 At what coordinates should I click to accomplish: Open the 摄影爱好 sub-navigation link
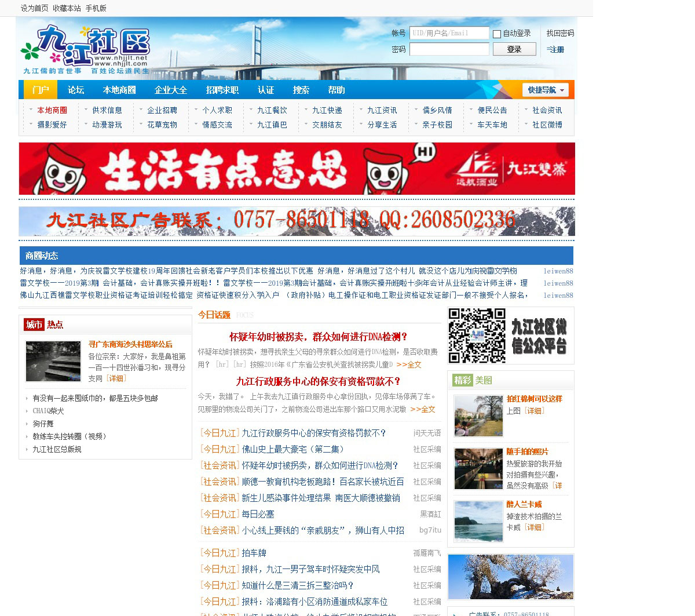pos(52,125)
